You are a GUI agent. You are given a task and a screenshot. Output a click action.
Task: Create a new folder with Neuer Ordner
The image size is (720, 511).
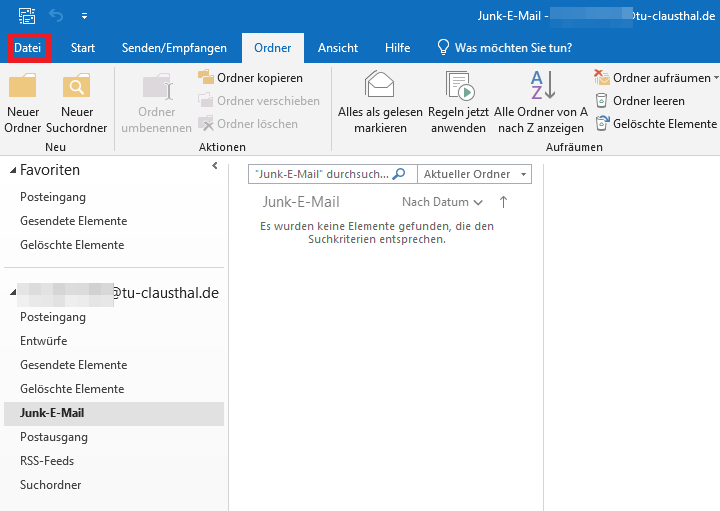(23, 103)
